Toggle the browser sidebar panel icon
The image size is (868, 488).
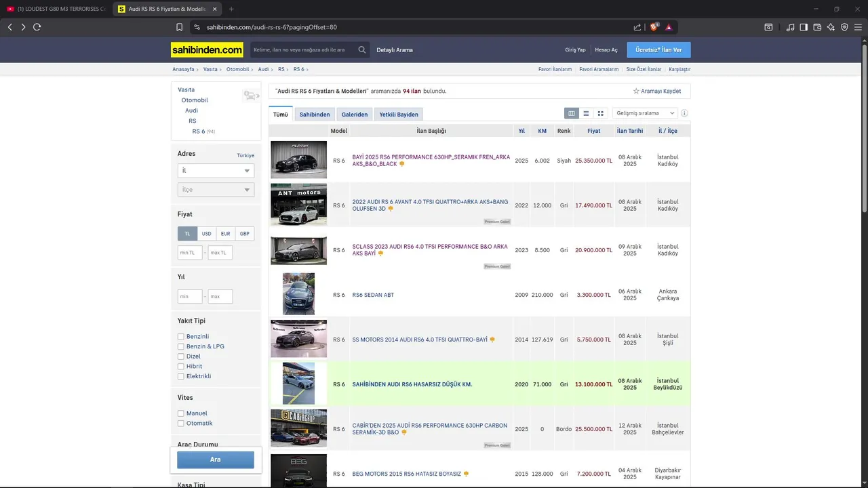pyautogui.click(x=804, y=27)
